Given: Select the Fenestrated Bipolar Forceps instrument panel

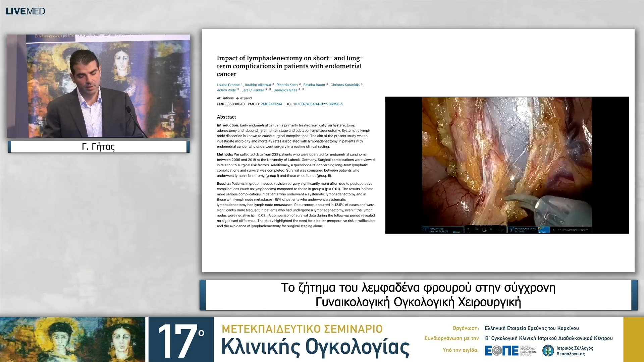Looking at the screenshot, I should [x=443, y=230].
